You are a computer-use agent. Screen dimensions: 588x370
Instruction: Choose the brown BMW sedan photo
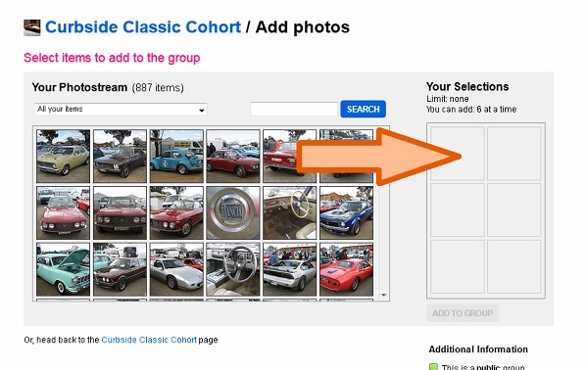120,269
